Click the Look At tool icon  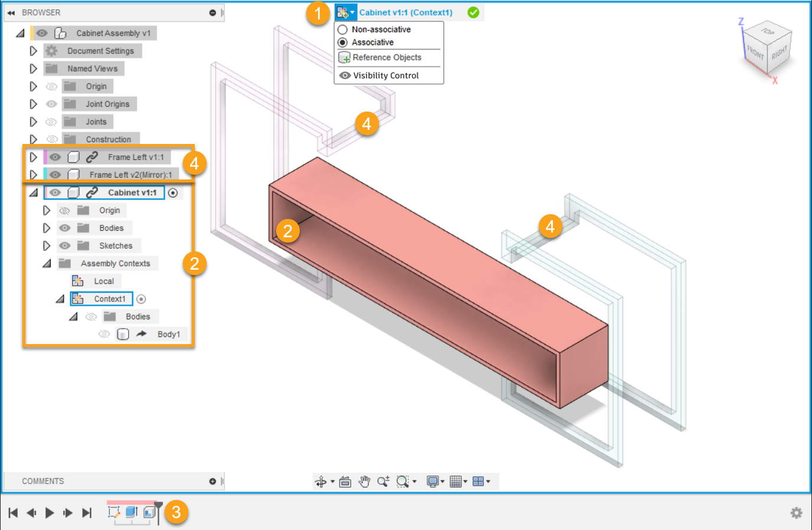345,482
